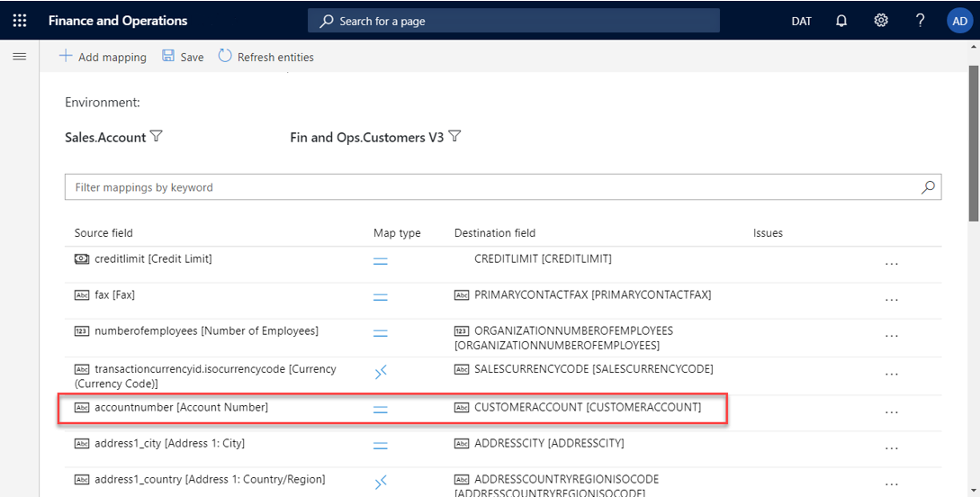Filter the Sales.Account entity fields
The image size is (980, 497).
click(157, 136)
